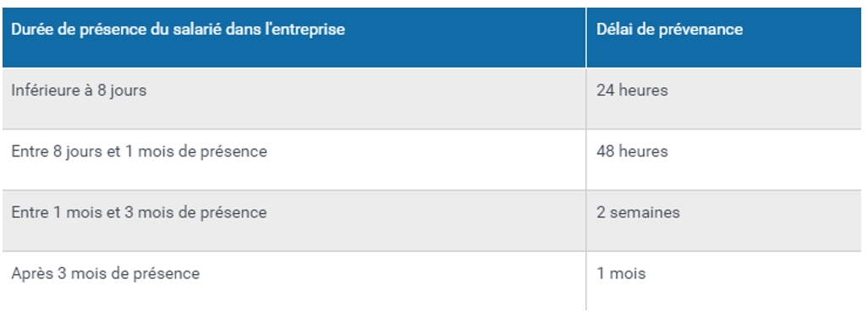The width and height of the screenshot is (868, 318).
Task: Select the "Délai de prévenance" column header
Action: click(x=724, y=37)
